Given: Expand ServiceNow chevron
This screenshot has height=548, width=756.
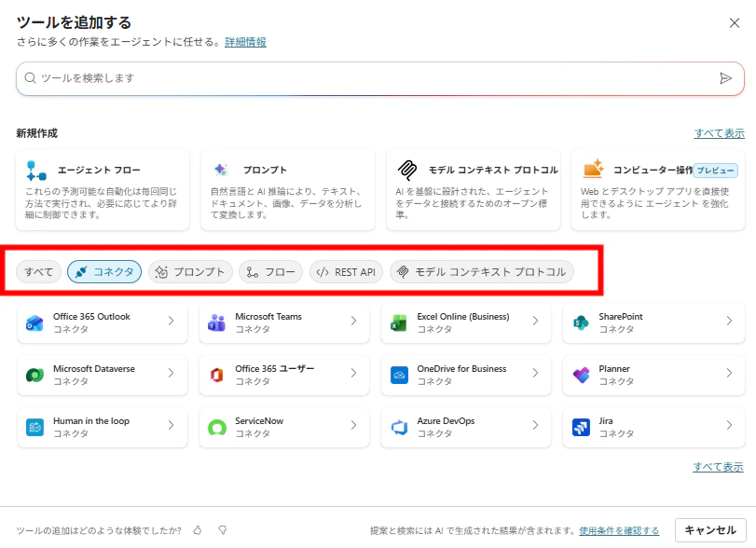Looking at the screenshot, I should [x=353, y=425].
